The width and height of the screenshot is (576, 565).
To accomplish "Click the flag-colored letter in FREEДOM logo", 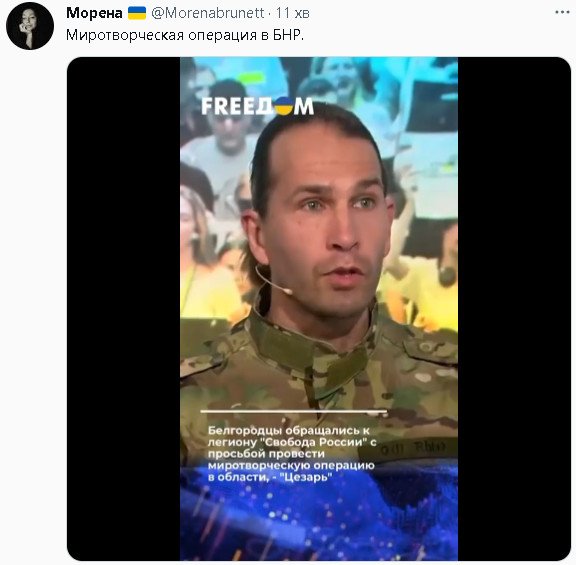I will [283, 106].
